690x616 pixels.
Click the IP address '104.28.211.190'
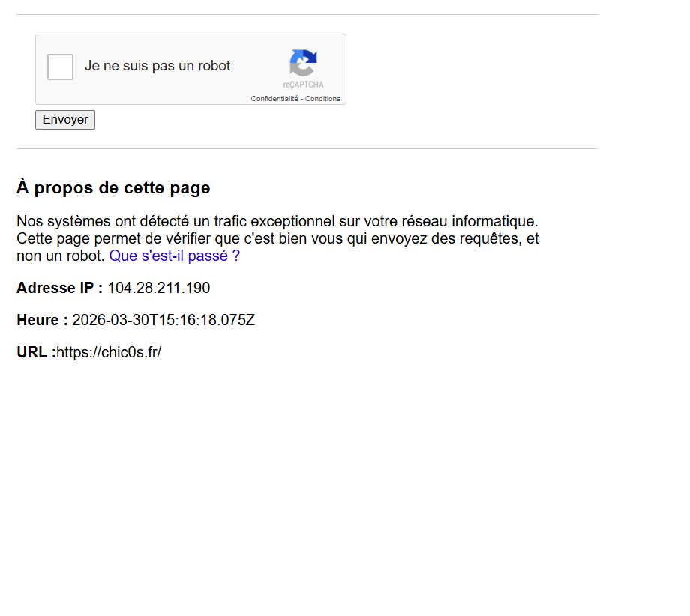[x=158, y=288]
